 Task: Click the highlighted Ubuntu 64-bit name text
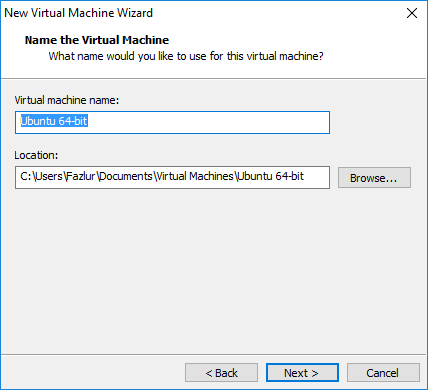tap(54, 121)
